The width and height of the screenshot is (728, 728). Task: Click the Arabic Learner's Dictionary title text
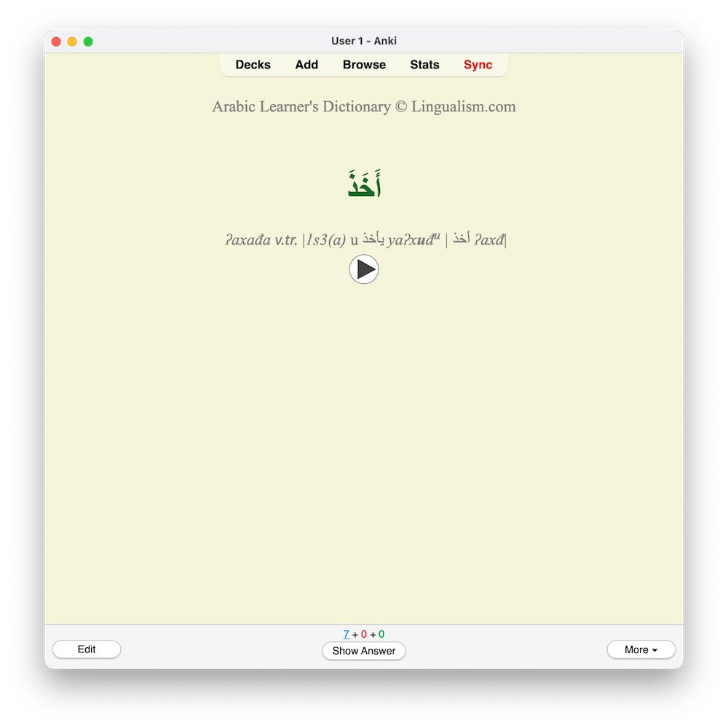pos(364,106)
